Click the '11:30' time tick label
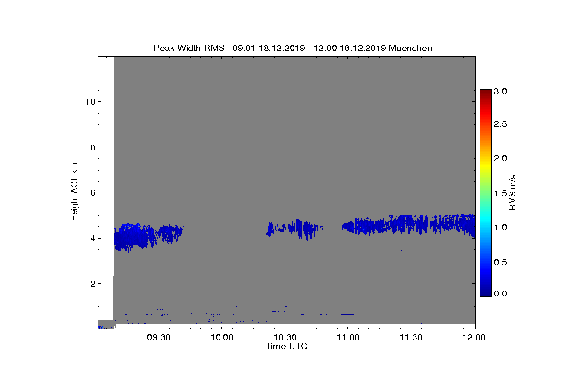This screenshot has width=588, height=392. click(x=411, y=338)
